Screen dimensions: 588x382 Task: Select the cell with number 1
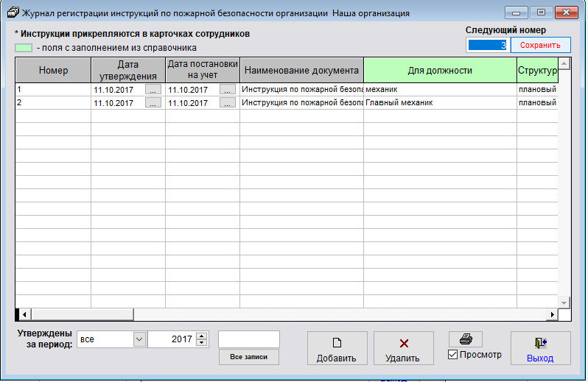click(x=53, y=90)
